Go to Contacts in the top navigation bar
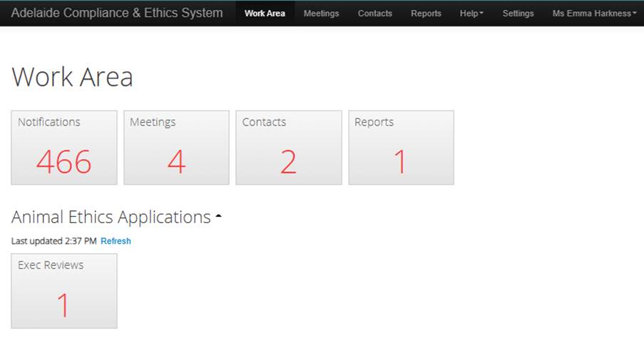The width and height of the screenshot is (644, 345). click(x=374, y=14)
